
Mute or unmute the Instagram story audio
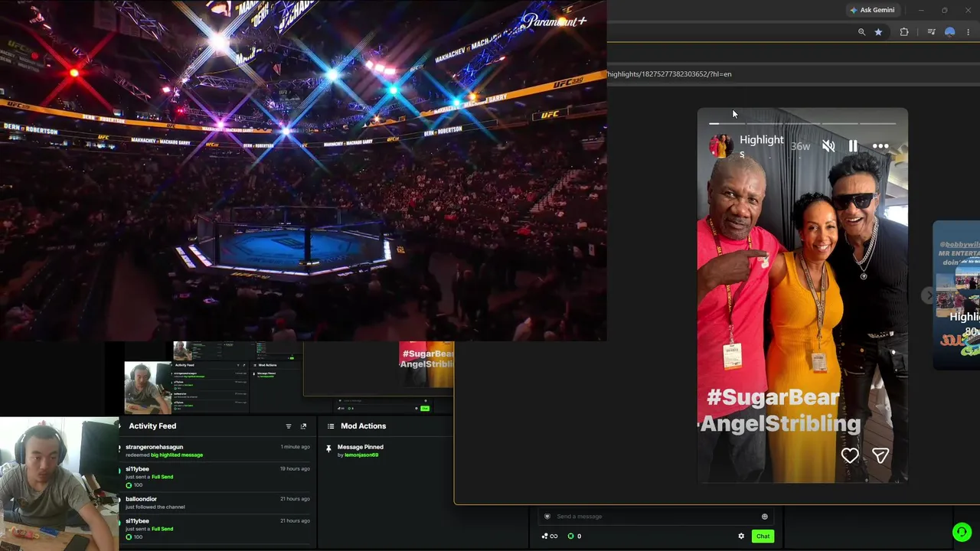point(828,146)
